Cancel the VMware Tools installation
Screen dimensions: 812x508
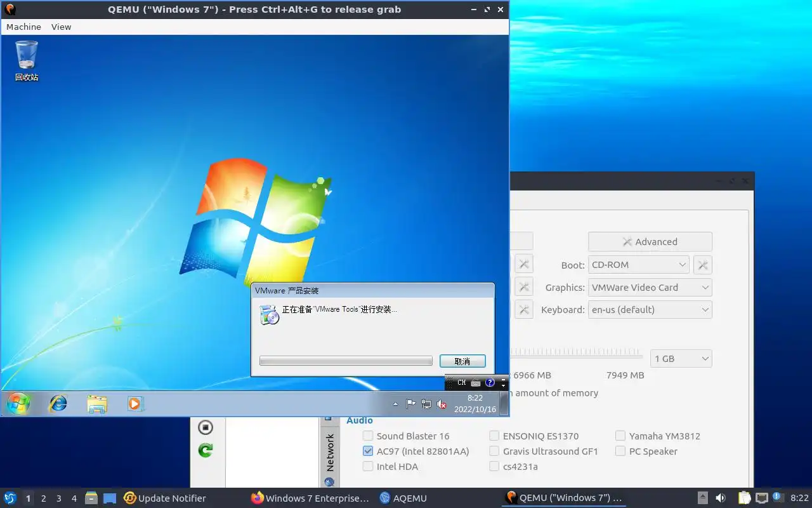[462, 361]
